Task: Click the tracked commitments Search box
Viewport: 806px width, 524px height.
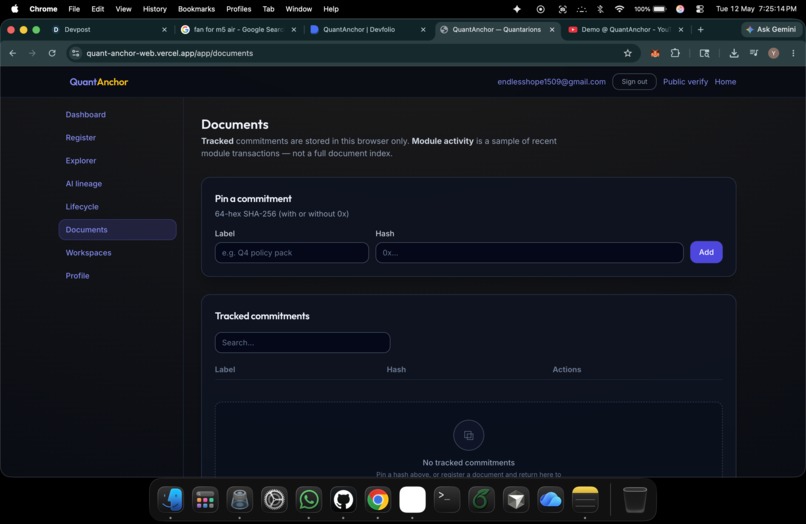Action: pos(302,342)
